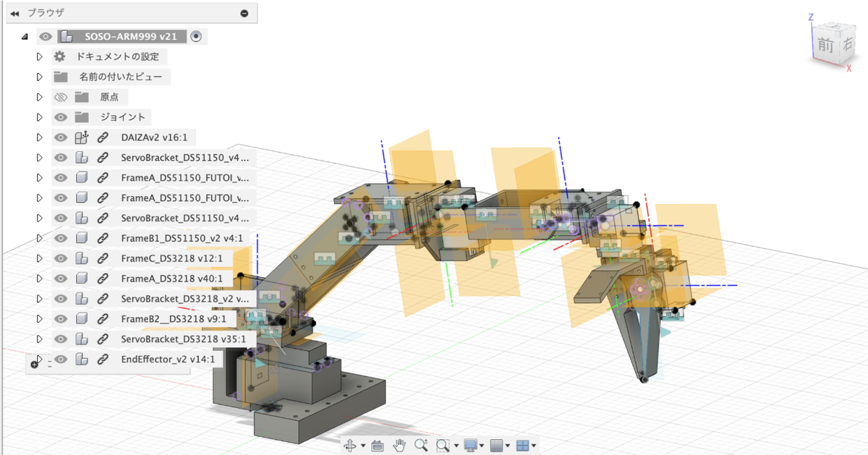Click the link icon beside DAIZAv2 v16:1
The width and height of the screenshot is (868, 455).
pyautogui.click(x=103, y=137)
